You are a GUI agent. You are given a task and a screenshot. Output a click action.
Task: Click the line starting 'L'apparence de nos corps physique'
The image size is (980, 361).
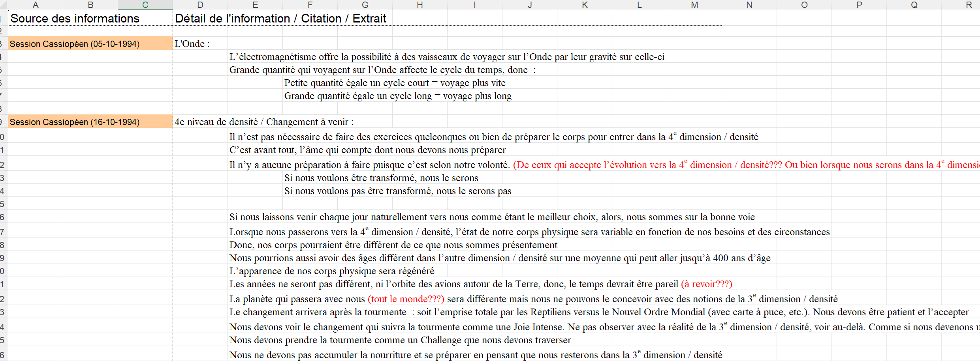pos(332,271)
